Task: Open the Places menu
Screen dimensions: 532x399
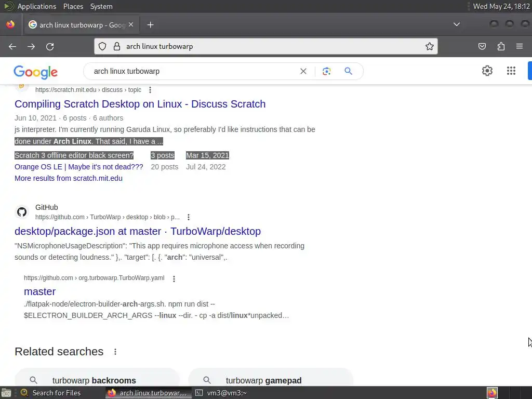Action: (x=73, y=6)
